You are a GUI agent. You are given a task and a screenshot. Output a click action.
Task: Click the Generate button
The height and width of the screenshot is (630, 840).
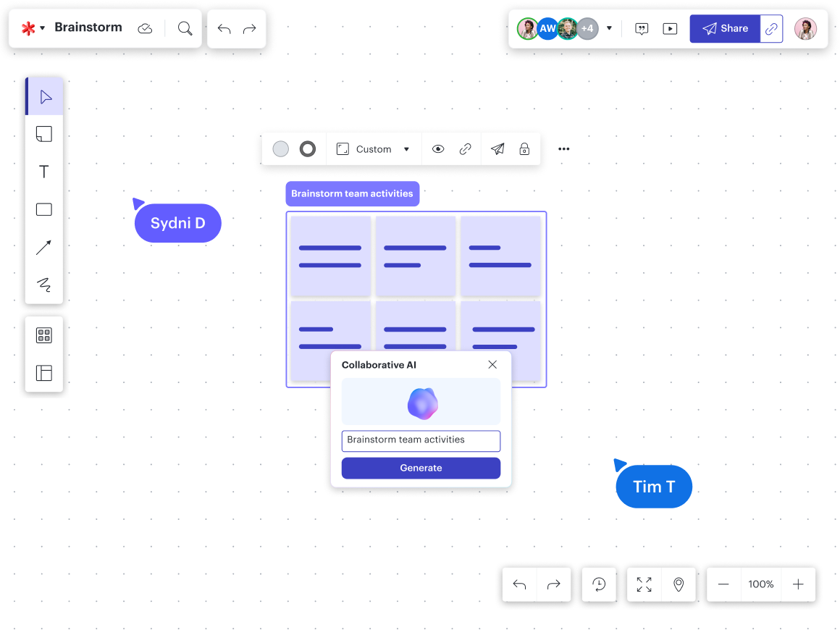tap(421, 468)
